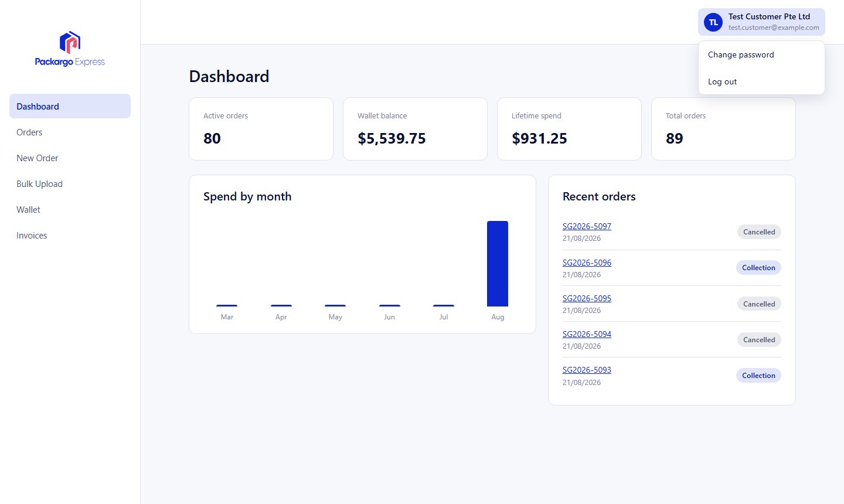This screenshot has width=844, height=504.
Task: Choose Change password from the menu
Action: coord(761,55)
